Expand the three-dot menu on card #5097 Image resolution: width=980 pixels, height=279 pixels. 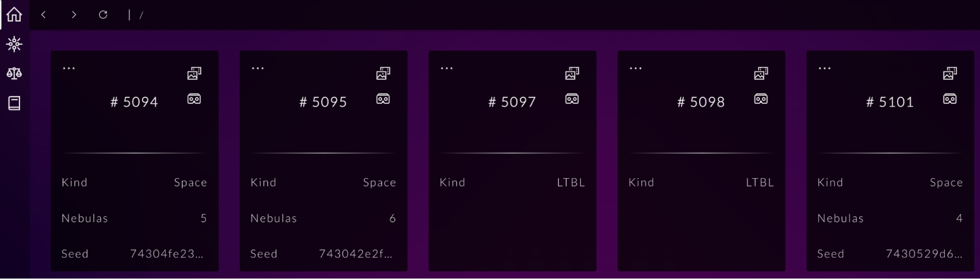point(447,68)
